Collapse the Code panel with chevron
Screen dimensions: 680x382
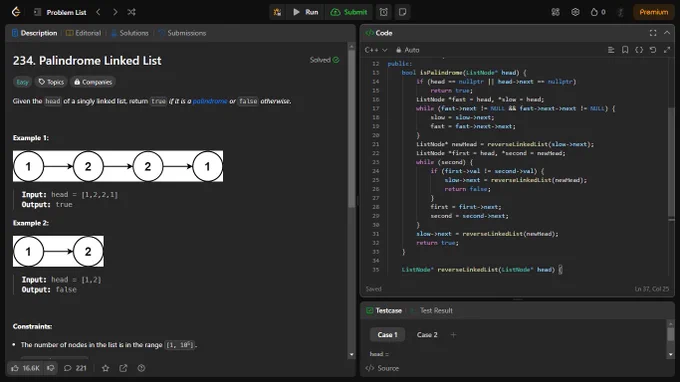667,33
